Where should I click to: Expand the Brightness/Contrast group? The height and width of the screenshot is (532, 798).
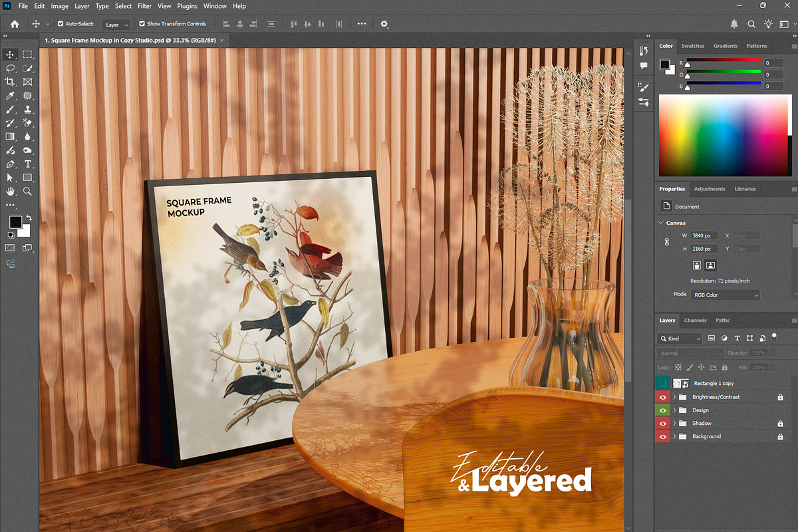[x=675, y=397]
